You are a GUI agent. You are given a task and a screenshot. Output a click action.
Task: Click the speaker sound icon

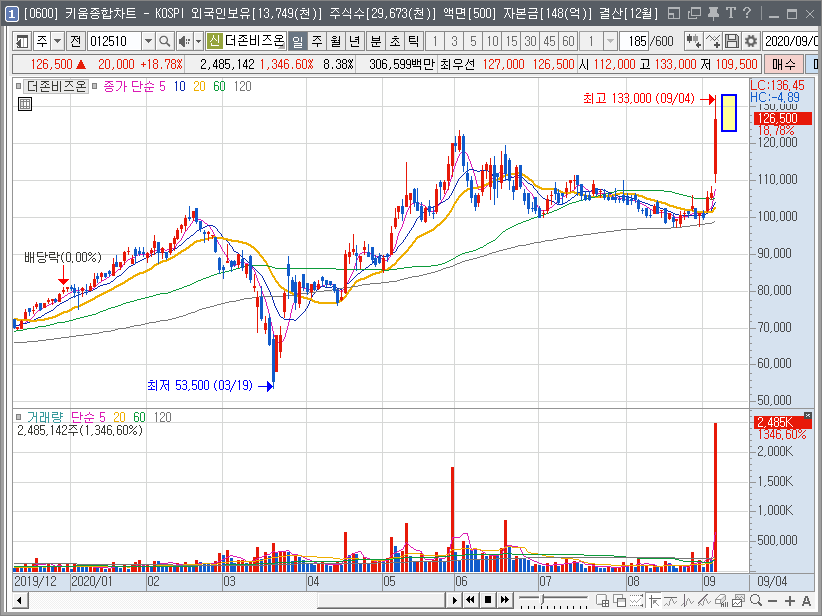click(184, 41)
